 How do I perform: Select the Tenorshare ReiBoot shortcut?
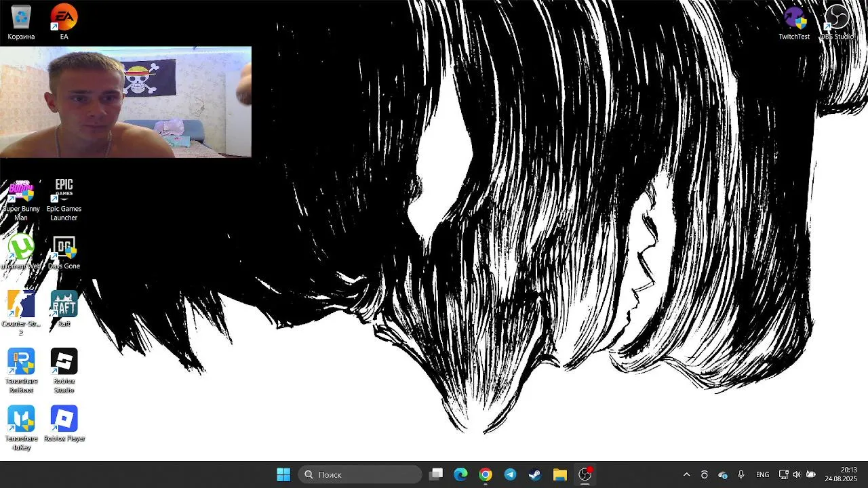[x=21, y=371]
